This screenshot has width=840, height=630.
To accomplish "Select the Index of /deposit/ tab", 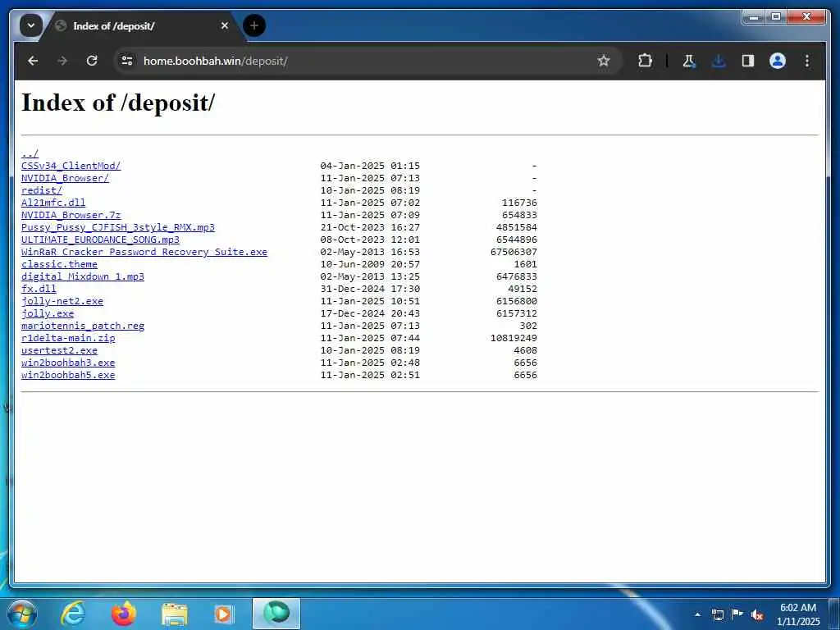I will 144,26.
